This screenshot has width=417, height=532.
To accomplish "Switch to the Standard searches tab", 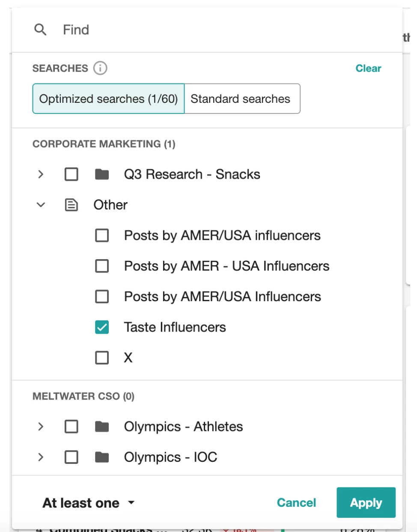I will (x=241, y=99).
